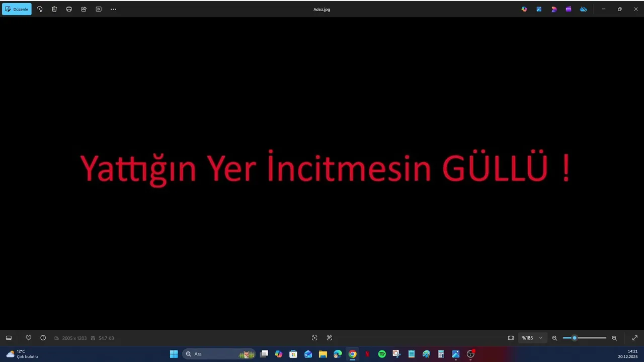Click the Adsız.jpg file name title
This screenshot has width=644, height=362.
click(x=322, y=9)
